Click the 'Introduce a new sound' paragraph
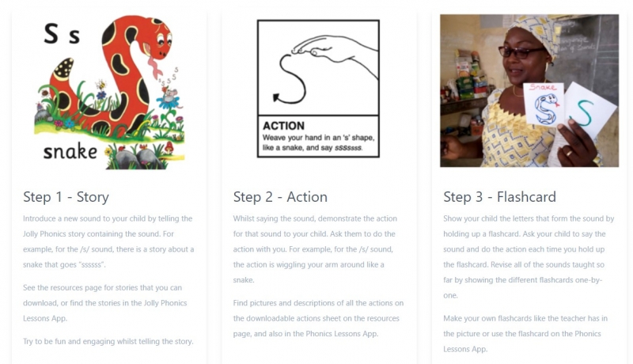This screenshot has height=364, width=633. [108, 241]
